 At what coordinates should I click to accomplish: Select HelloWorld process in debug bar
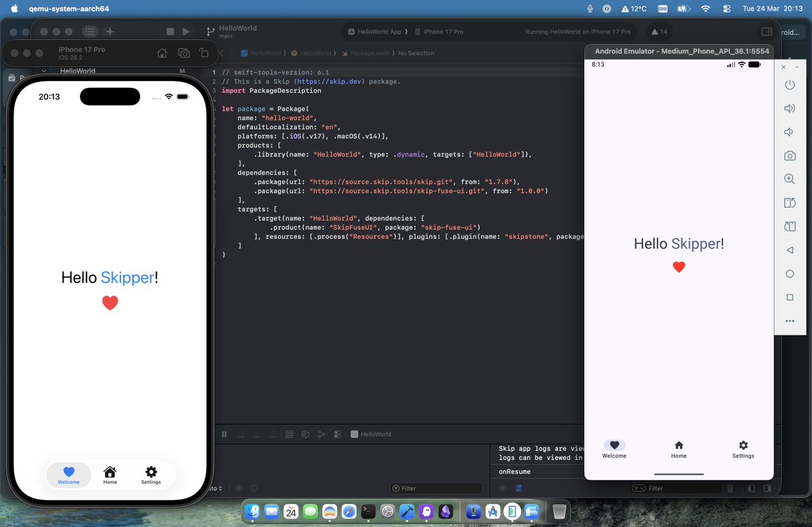(371, 434)
